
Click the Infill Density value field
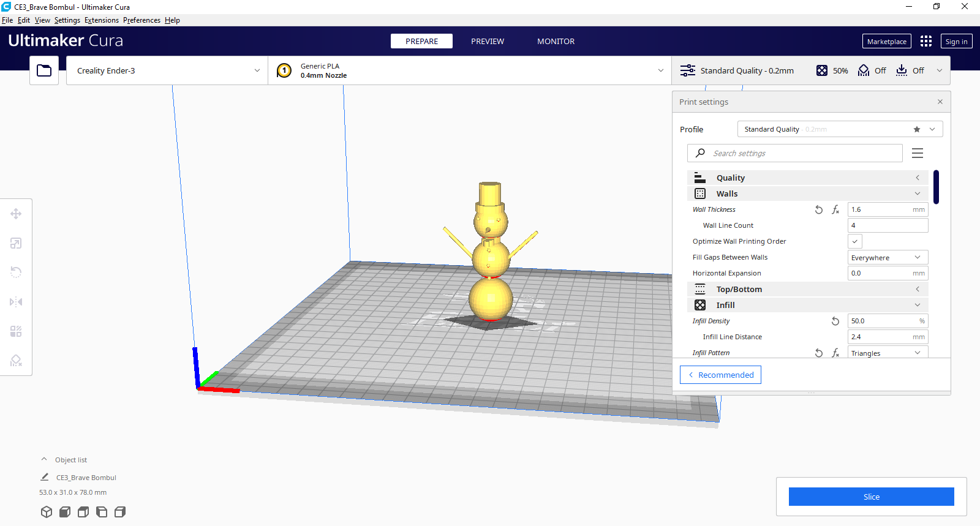[x=888, y=321]
